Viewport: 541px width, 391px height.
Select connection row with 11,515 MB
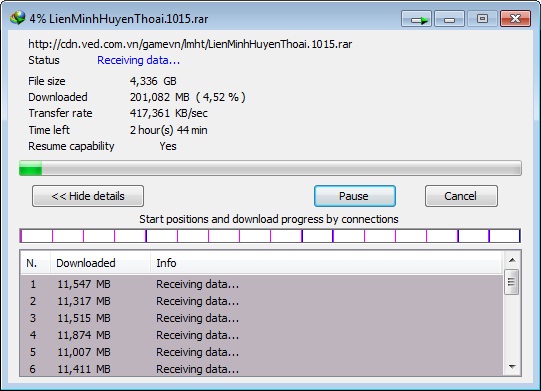tap(261, 318)
